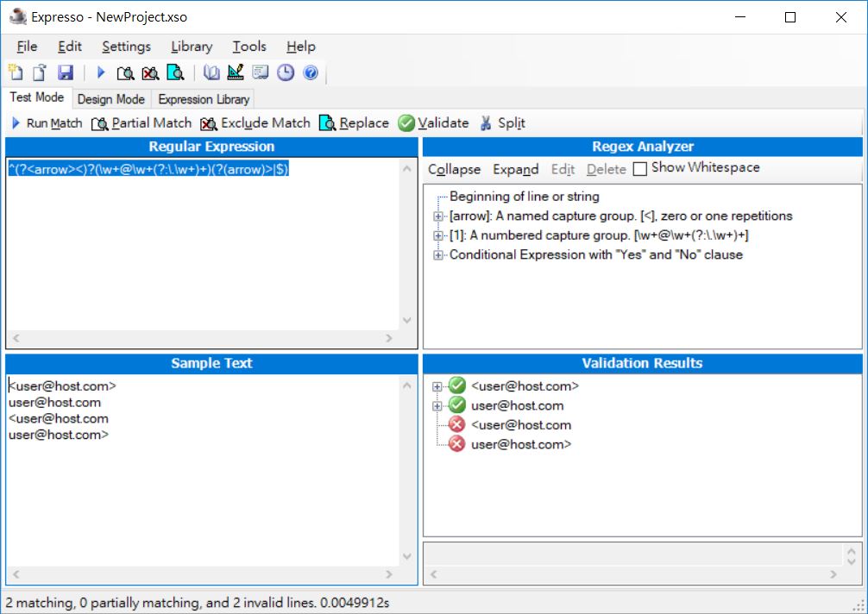The image size is (868, 614).
Task: Expand the <user@host.com> validation result
Action: point(437,386)
